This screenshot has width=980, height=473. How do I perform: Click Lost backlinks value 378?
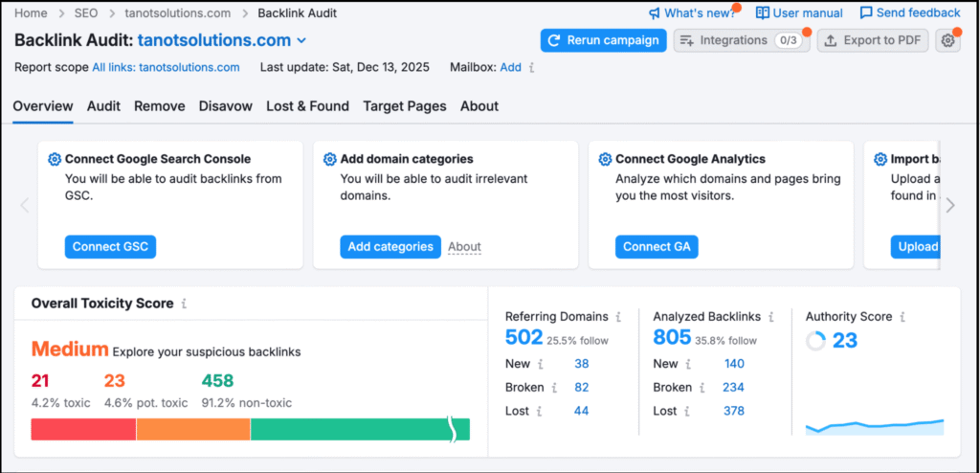point(734,412)
